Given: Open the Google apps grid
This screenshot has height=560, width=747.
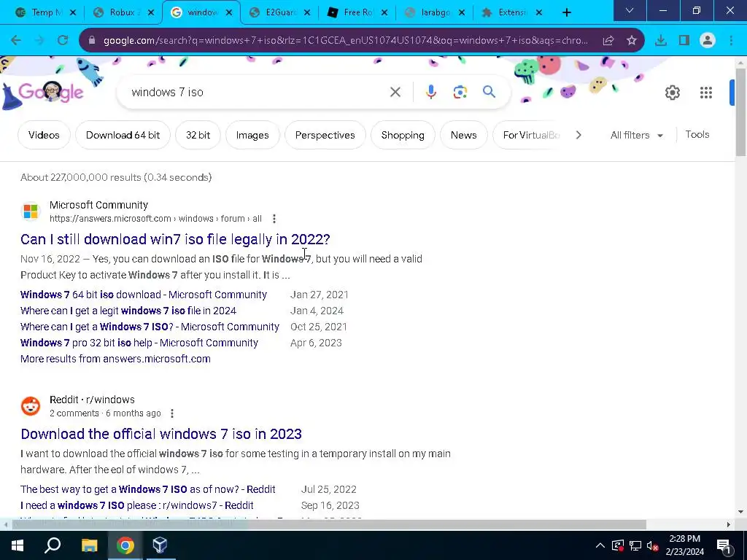Looking at the screenshot, I should click(x=705, y=93).
